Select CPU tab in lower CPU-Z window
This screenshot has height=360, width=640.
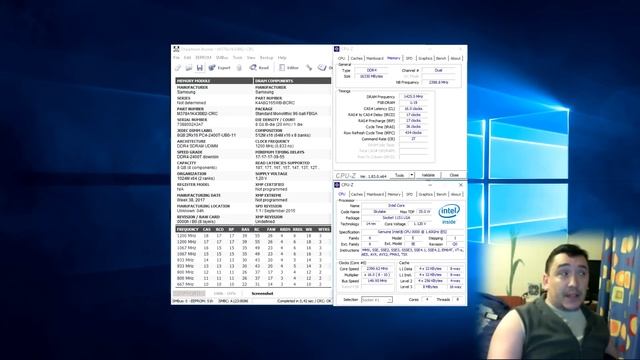point(342,194)
